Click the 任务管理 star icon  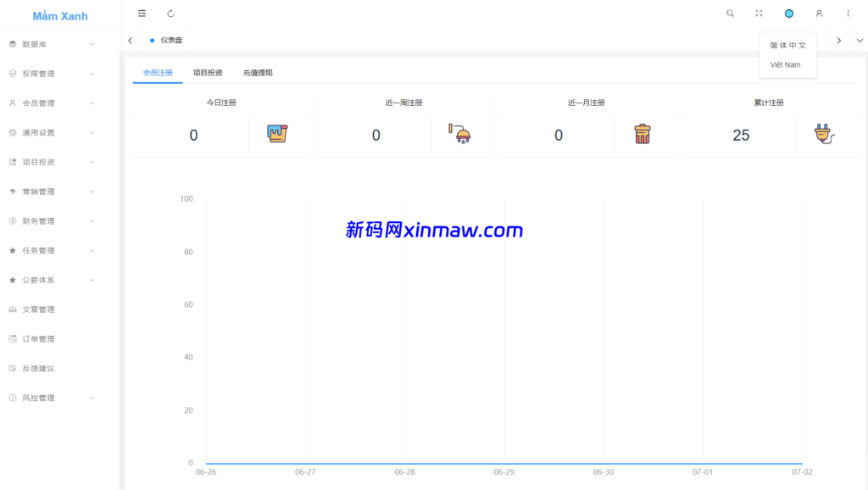click(12, 250)
